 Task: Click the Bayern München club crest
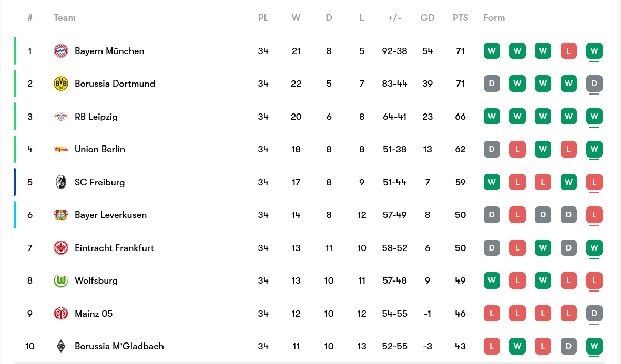point(61,51)
